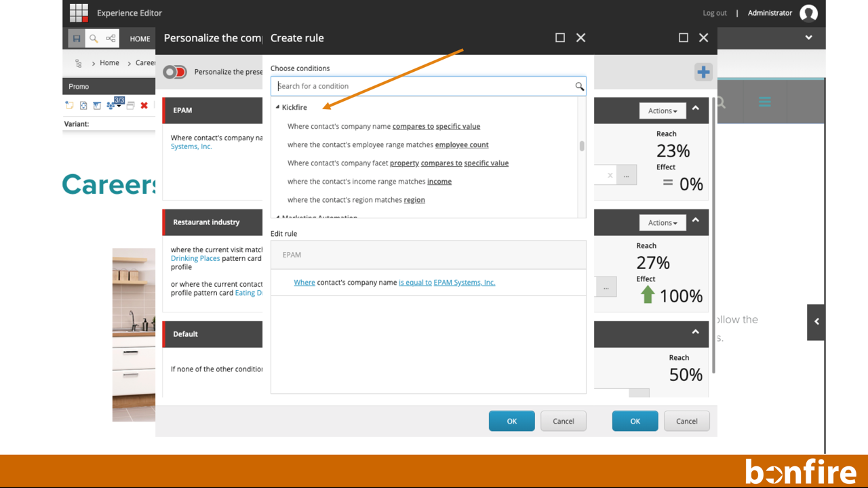Toggle Personalize the presentation switch
Image resolution: width=868 pixels, height=488 pixels.
click(x=174, y=72)
